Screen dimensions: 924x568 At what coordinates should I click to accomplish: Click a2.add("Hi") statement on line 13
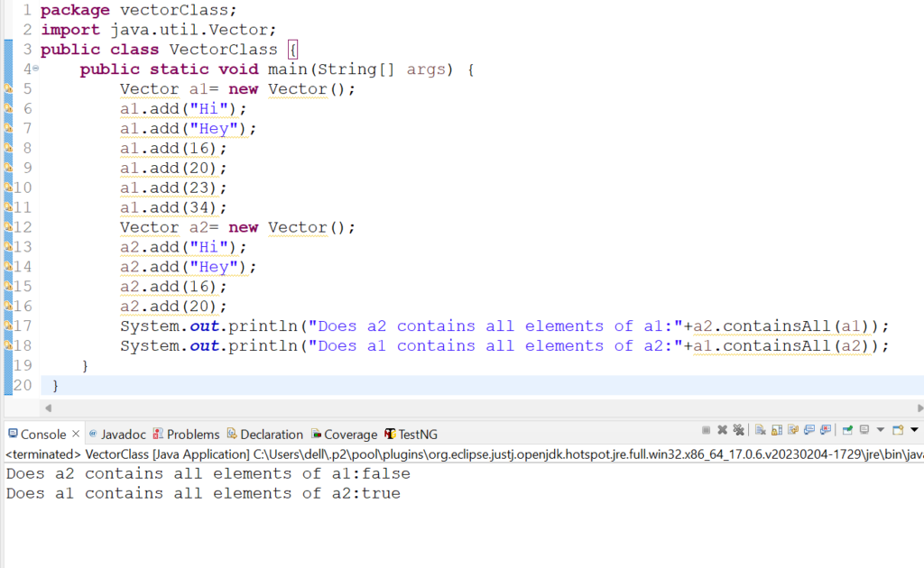pos(183,247)
